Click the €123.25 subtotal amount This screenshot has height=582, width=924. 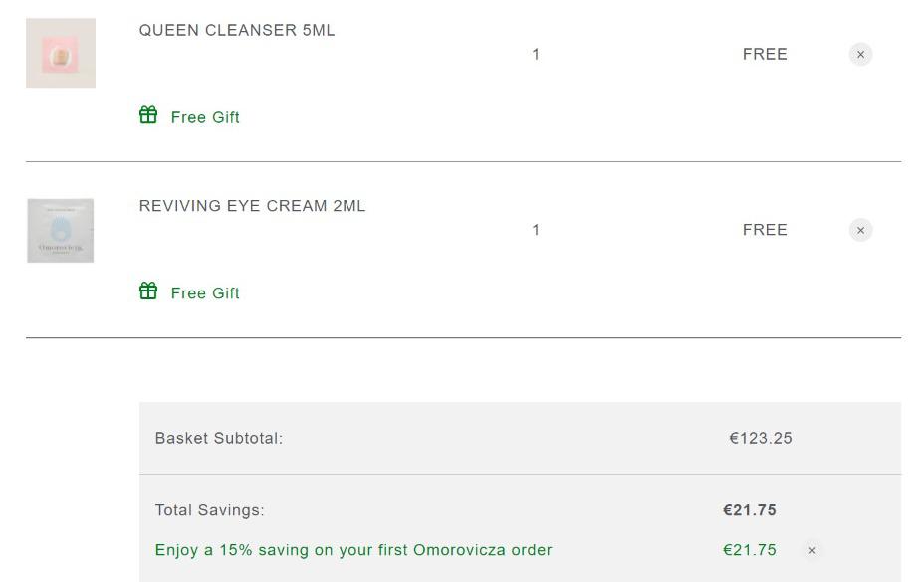pyautogui.click(x=761, y=439)
